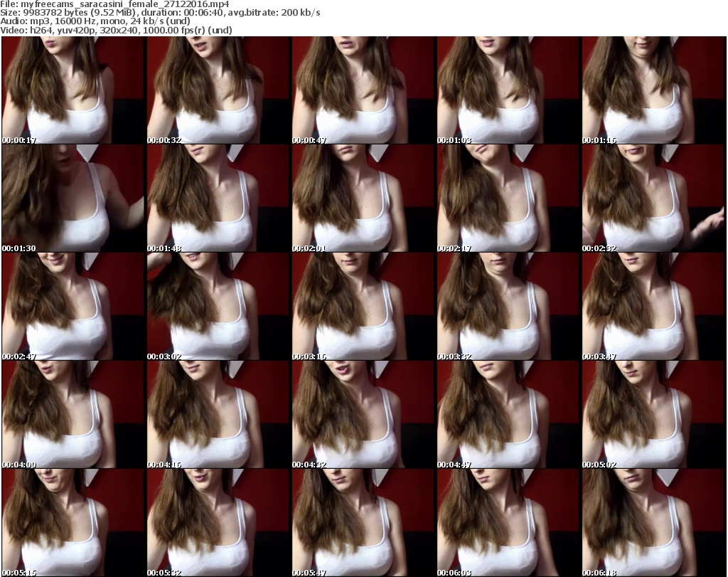Click the Size and duration text line
Screen dimensions: 728x577
160,13
